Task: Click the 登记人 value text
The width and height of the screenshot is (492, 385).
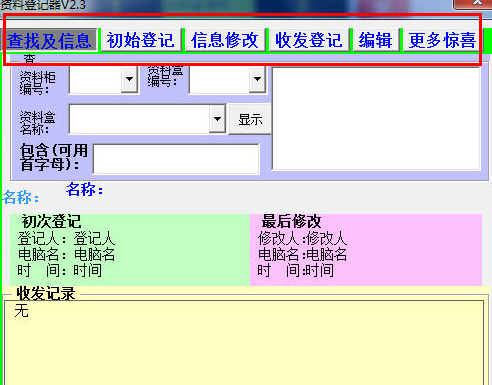Action: pyautogui.click(x=94, y=239)
